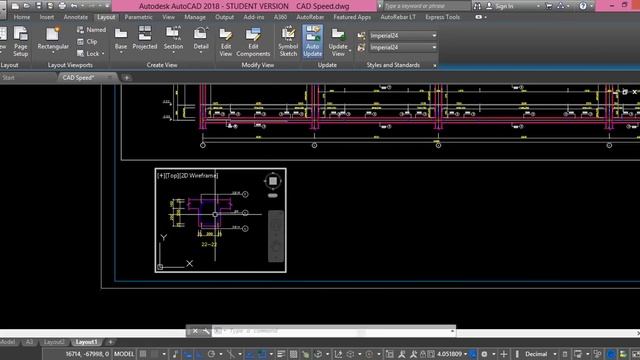This screenshot has height=360, width=640.
Task: Click the 22-22 section label text
Action: tap(209, 244)
